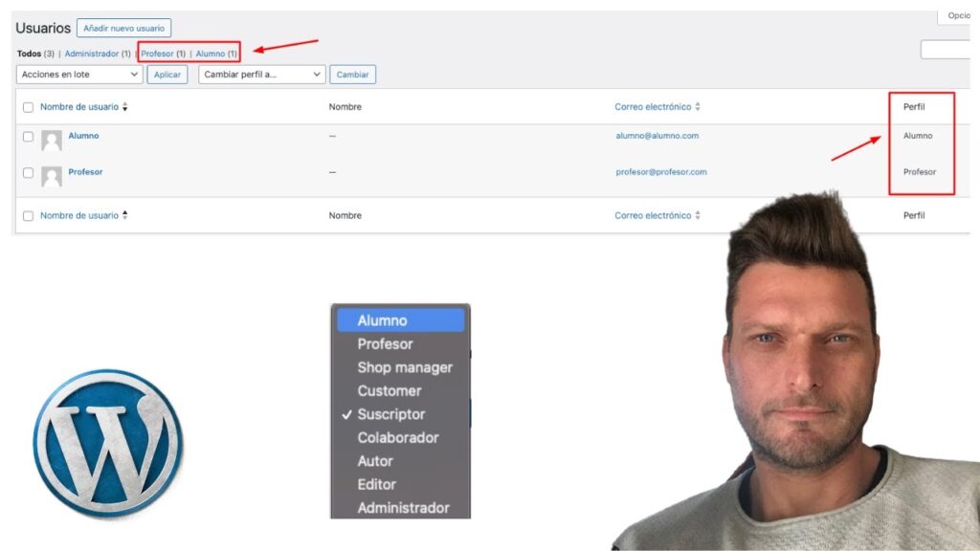The image size is (980, 551).
Task: Click the Añadir nuevo usuario button
Action: [123, 28]
